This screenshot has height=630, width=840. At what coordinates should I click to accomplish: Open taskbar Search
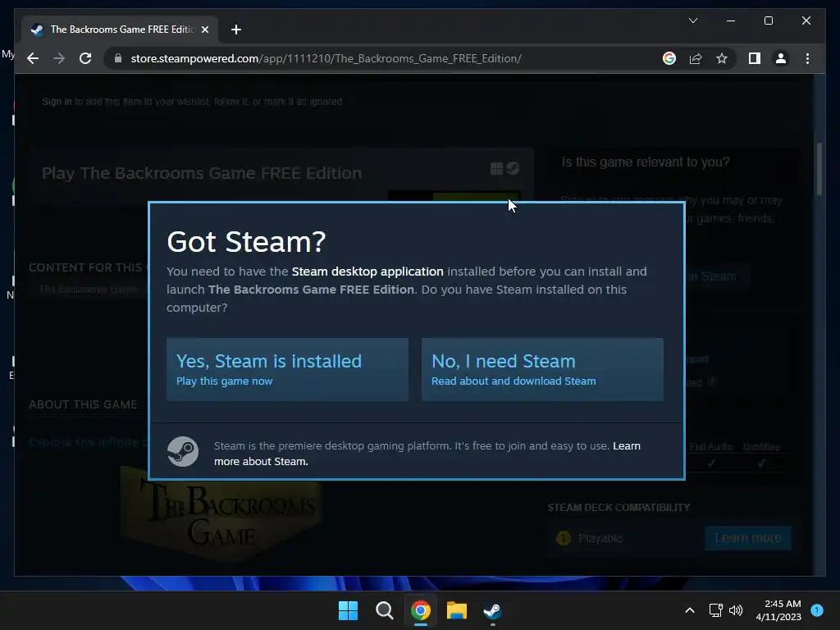[x=384, y=610]
